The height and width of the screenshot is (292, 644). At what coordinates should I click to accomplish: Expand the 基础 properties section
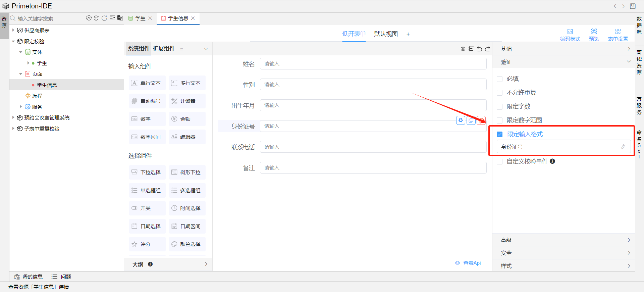563,49
